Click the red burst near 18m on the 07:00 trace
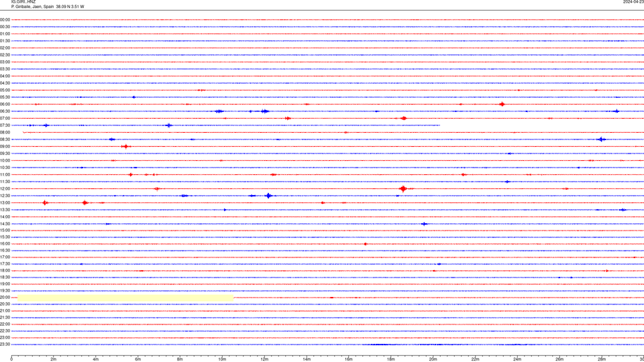The width and height of the screenshot is (644, 362). (404, 118)
